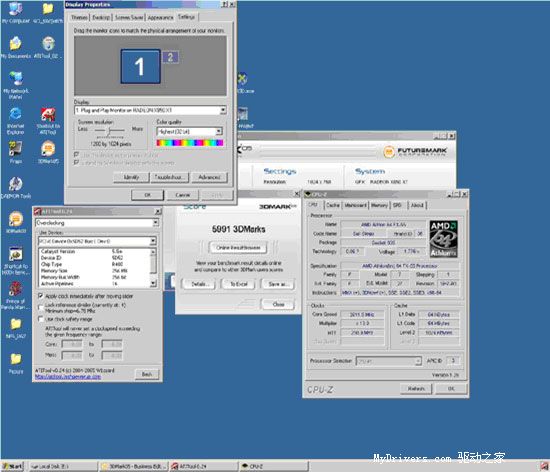The height and width of the screenshot is (472, 550).
Task: Click the Screen resolution slider
Action: pos(110,131)
